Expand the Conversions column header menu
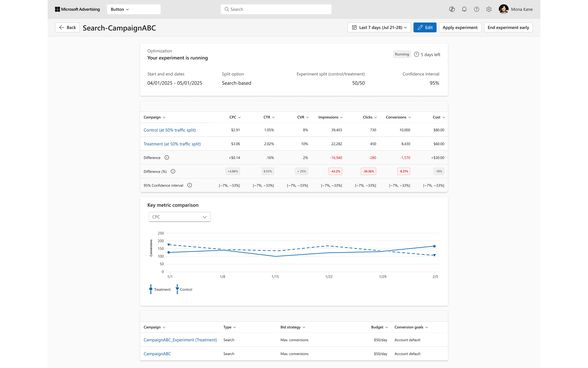This screenshot has width=588, height=368. [410, 117]
